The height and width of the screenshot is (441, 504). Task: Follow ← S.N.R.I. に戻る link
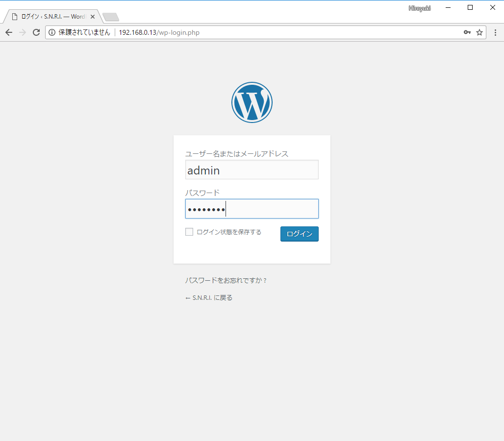[209, 298]
